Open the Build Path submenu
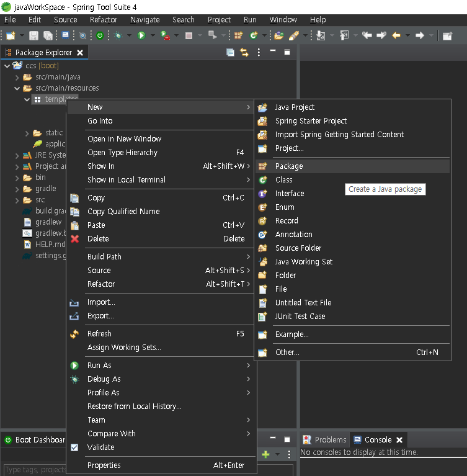Screen dimensions: 467x476 pyautogui.click(x=161, y=257)
